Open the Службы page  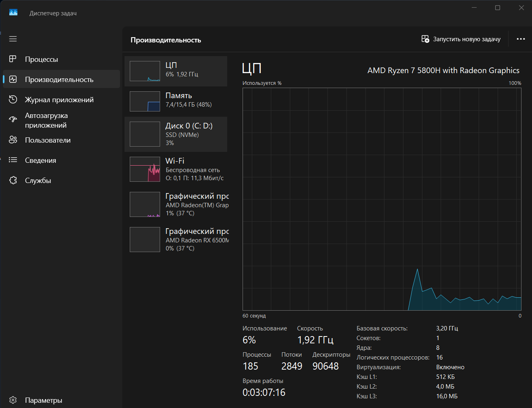click(61, 180)
